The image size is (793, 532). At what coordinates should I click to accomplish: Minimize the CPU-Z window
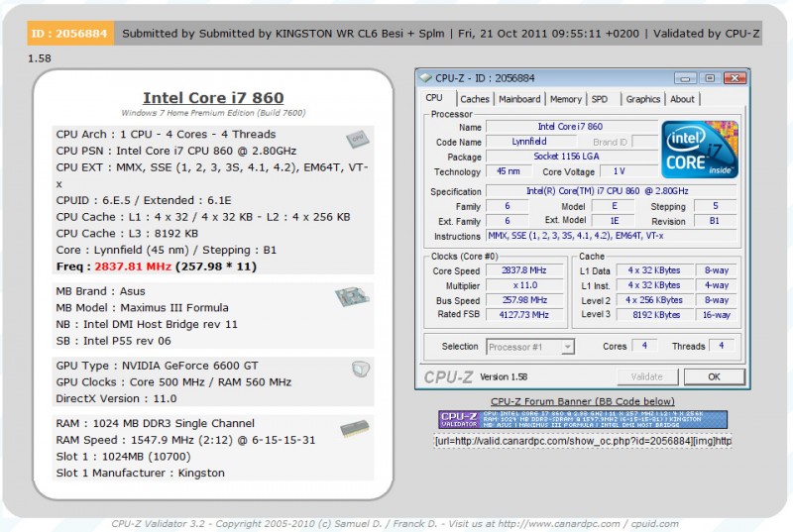685,78
